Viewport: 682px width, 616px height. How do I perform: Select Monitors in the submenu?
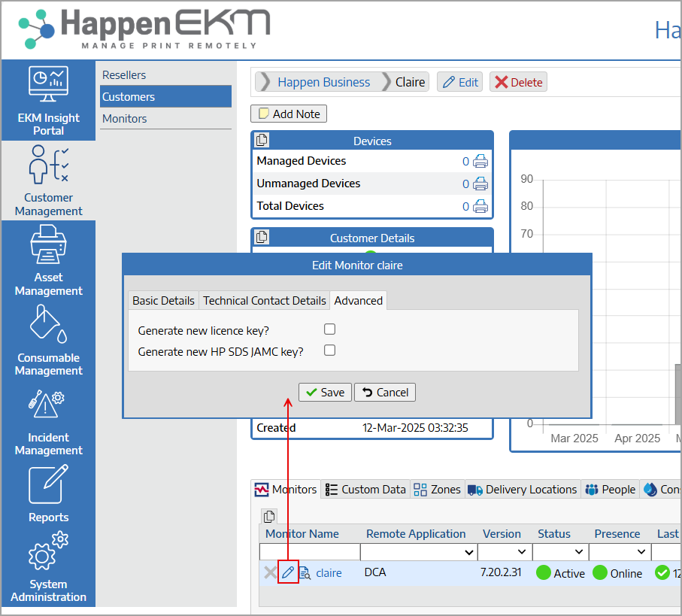(x=165, y=118)
